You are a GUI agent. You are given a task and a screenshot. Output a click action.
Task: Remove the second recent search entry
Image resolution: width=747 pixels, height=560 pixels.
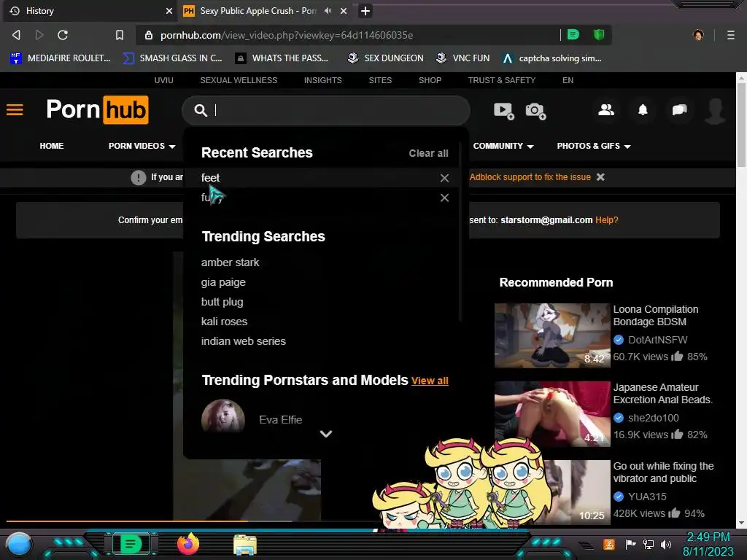coord(444,198)
